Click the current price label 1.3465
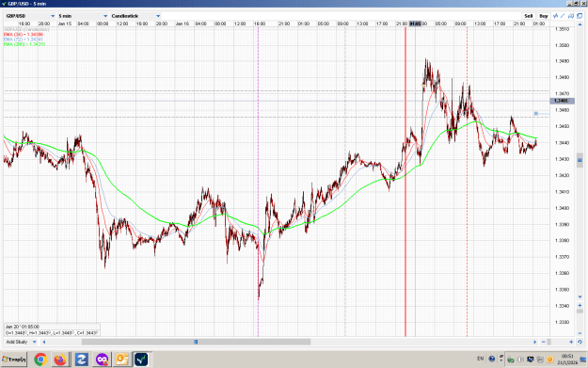This screenshot has width=588, height=368. 562,101
